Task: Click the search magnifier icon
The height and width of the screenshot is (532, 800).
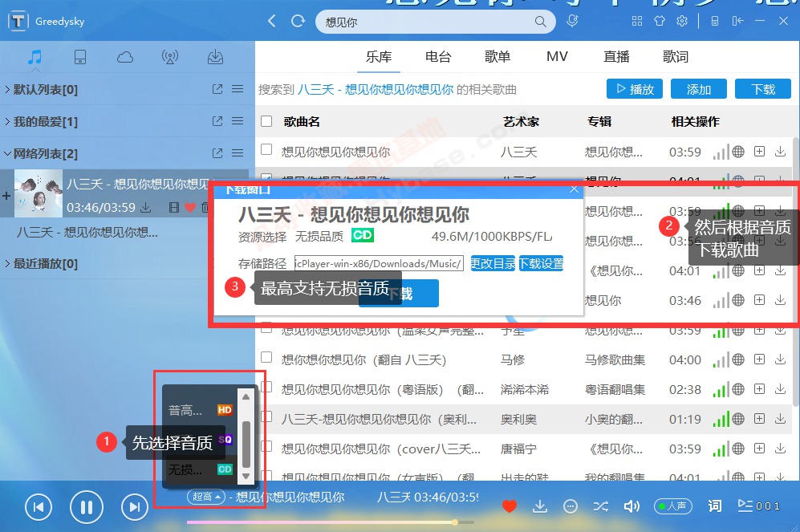Action: point(540,22)
